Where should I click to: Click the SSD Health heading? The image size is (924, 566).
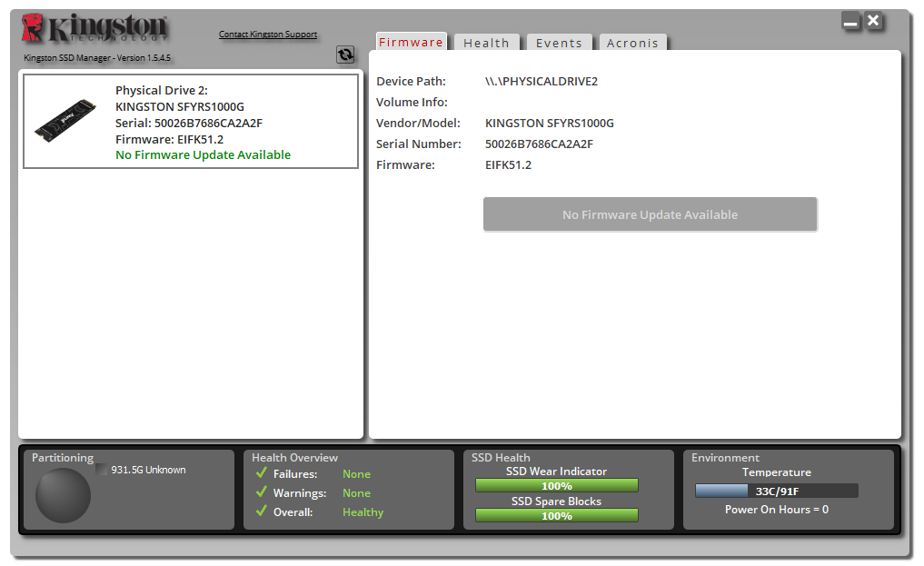coord(501,458)
